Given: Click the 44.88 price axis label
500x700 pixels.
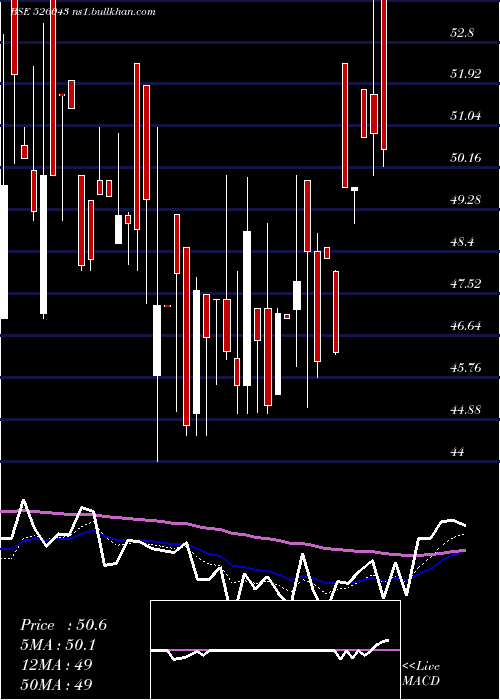Looking at the screenshot, I should (x=466, y=410).
